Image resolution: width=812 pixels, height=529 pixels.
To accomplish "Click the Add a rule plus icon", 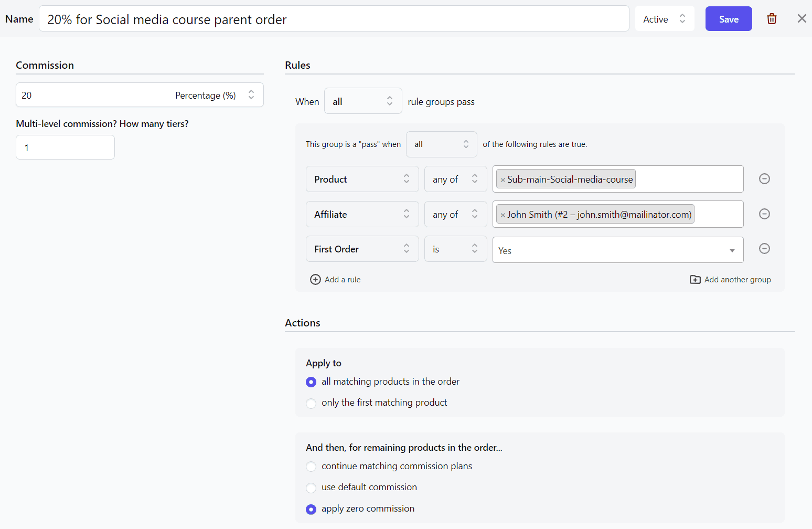I will [315, 280].
